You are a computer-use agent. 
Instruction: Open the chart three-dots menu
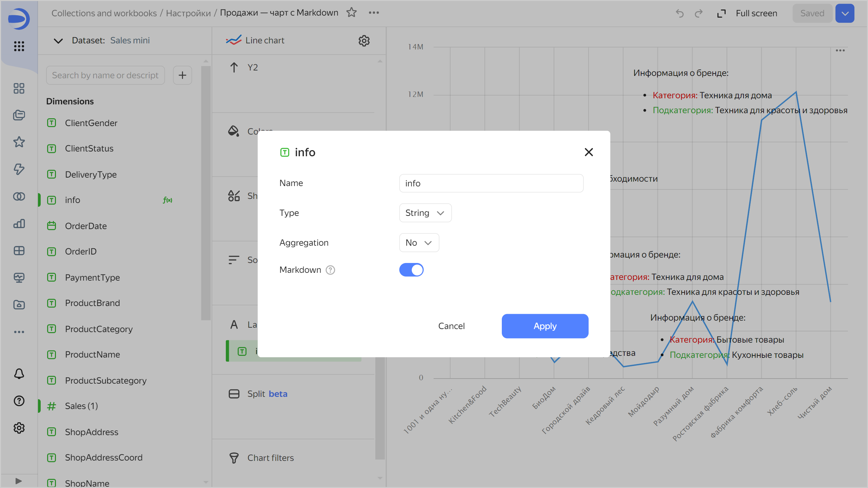840,50
